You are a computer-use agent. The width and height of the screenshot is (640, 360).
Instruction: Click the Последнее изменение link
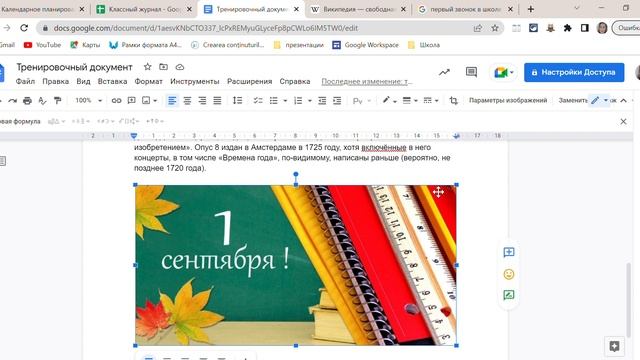(x=367, y=82)
